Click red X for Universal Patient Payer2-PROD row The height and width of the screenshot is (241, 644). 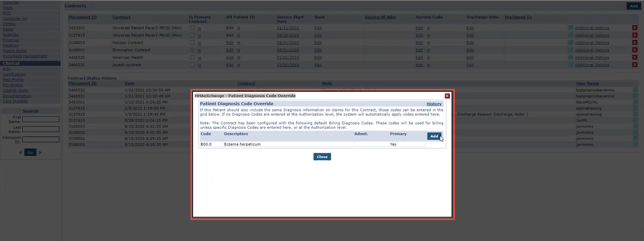[635, 28]
